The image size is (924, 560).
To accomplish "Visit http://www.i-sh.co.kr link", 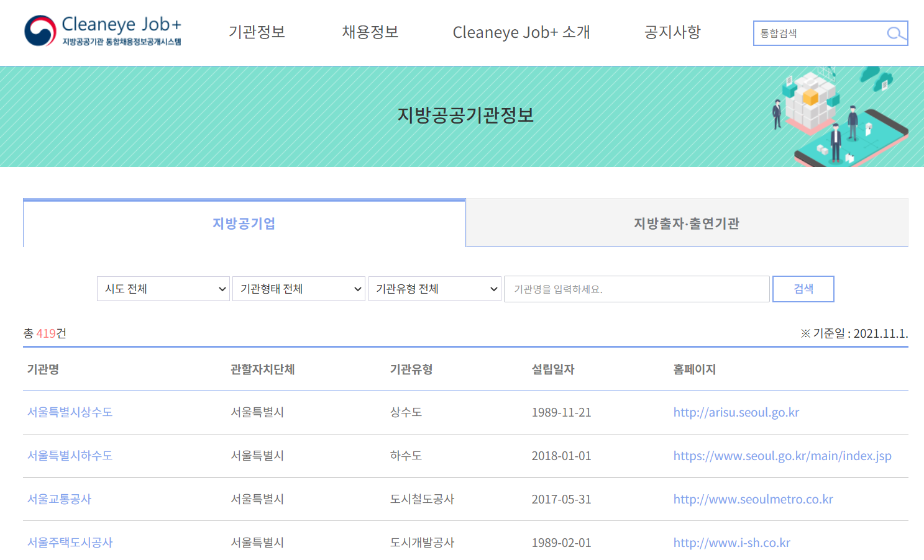I will (x=732, y=543).
